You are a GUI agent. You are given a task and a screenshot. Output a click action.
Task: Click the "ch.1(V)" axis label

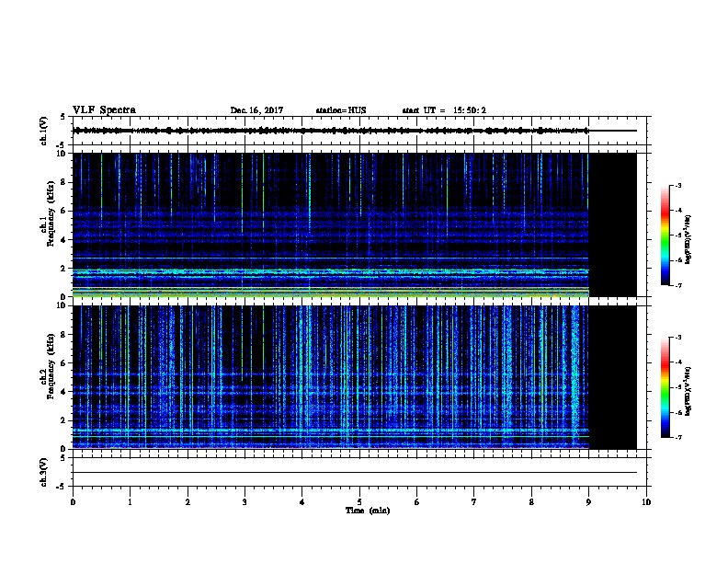[x=43, y=131]
